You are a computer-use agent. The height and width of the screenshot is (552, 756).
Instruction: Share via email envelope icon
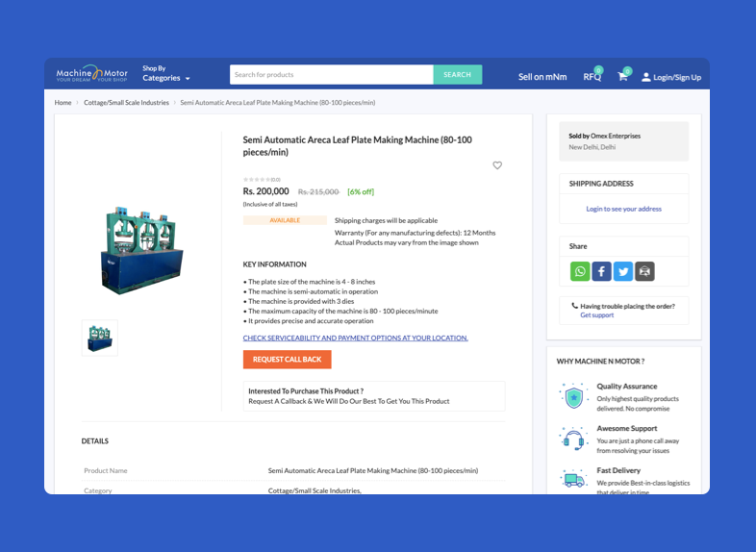644,271
